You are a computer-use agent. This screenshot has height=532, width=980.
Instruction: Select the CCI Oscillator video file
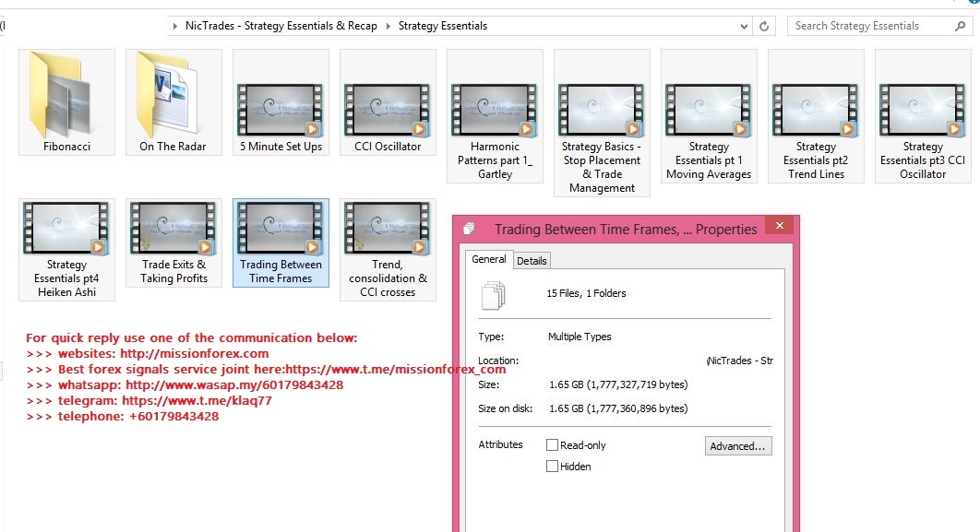(x=388, y=101)
